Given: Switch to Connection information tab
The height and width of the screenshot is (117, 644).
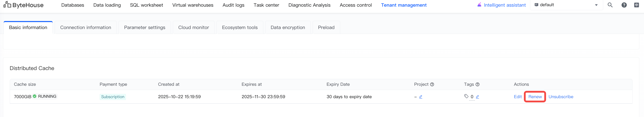Looking at the screenshot, I should pyautogui.click(x=86, y=27).
